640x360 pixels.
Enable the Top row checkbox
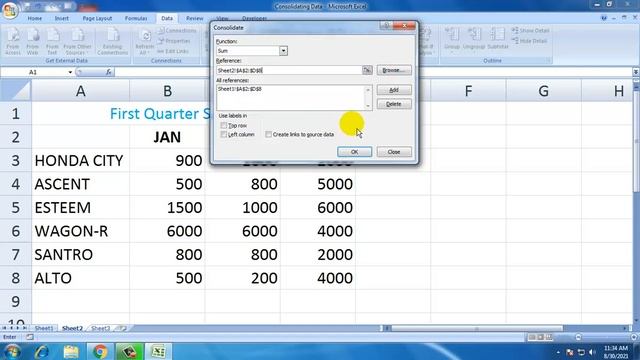point(223,125)
